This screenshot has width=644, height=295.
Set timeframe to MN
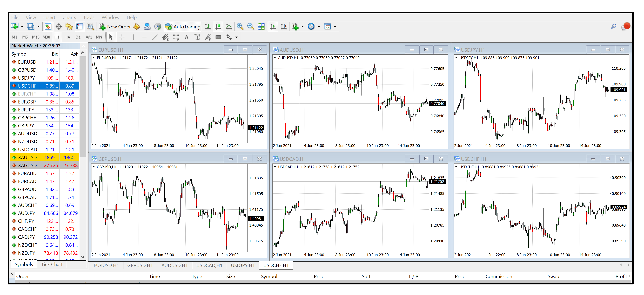[x=99, y=37]
